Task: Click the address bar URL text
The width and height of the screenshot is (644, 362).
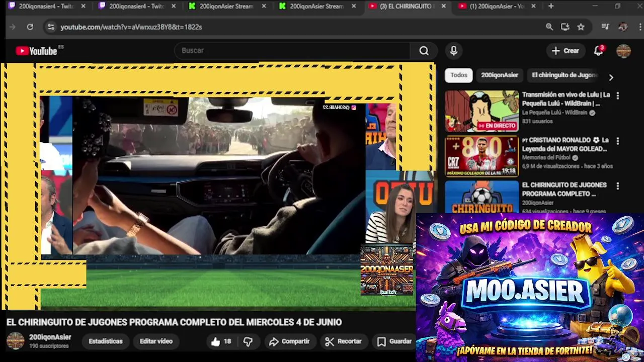Action: click(x=131, y=27)
